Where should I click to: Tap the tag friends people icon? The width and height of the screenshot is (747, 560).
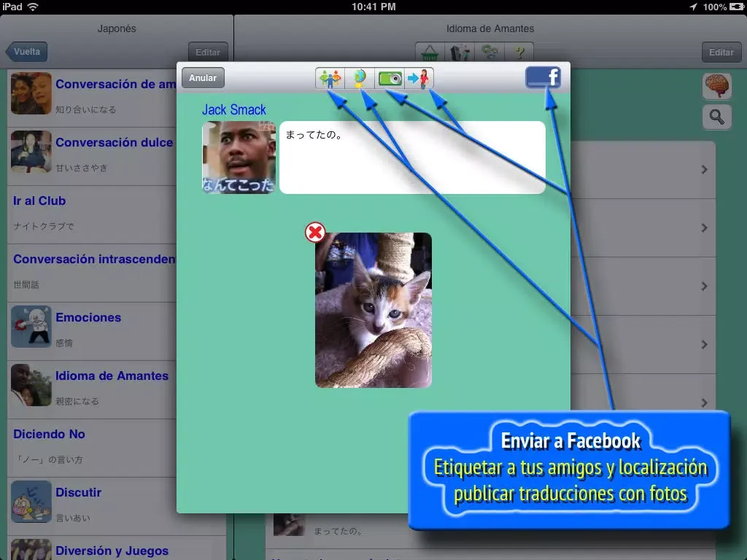tap(330, 78)
